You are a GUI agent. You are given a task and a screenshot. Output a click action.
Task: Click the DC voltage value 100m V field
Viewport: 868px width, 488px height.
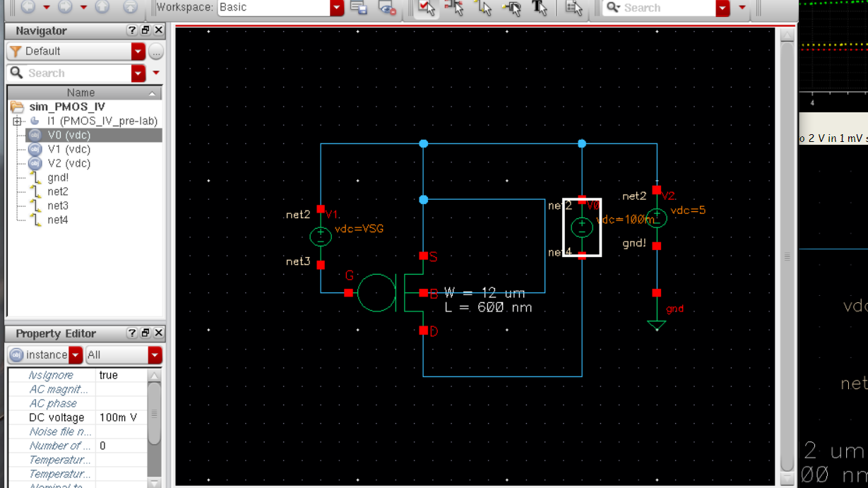click(119, 417)
